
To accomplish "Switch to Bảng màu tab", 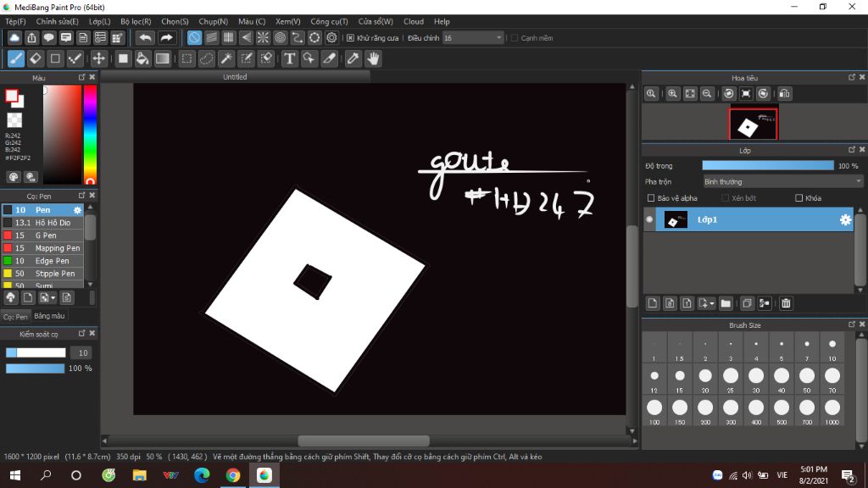I will 49,316.
